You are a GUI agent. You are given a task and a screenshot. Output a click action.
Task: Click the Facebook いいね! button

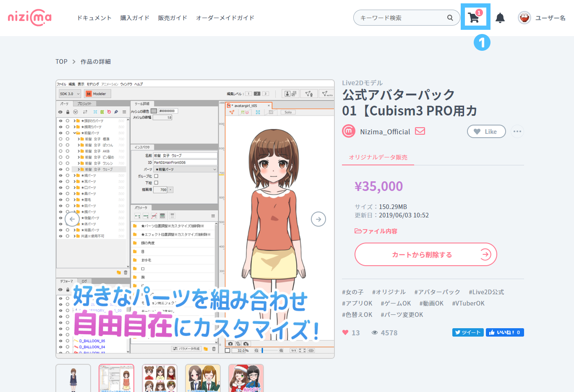[x=505, y=332]
